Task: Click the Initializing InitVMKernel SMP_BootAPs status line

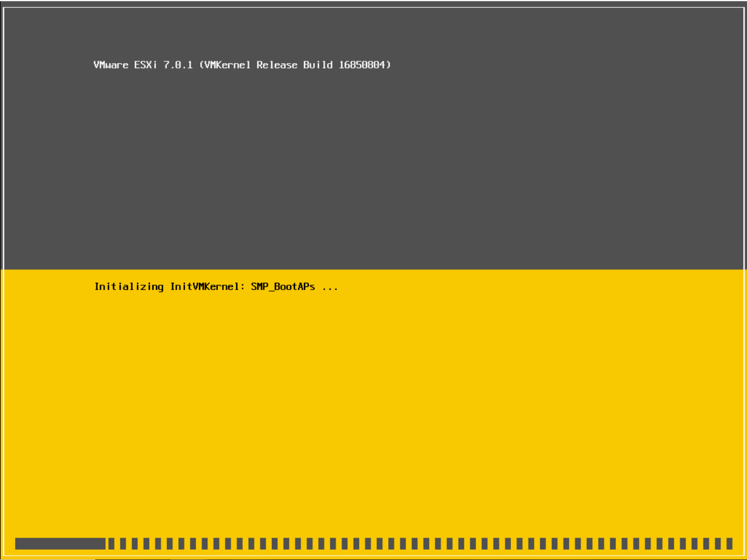Action: (x=216, y=287)
